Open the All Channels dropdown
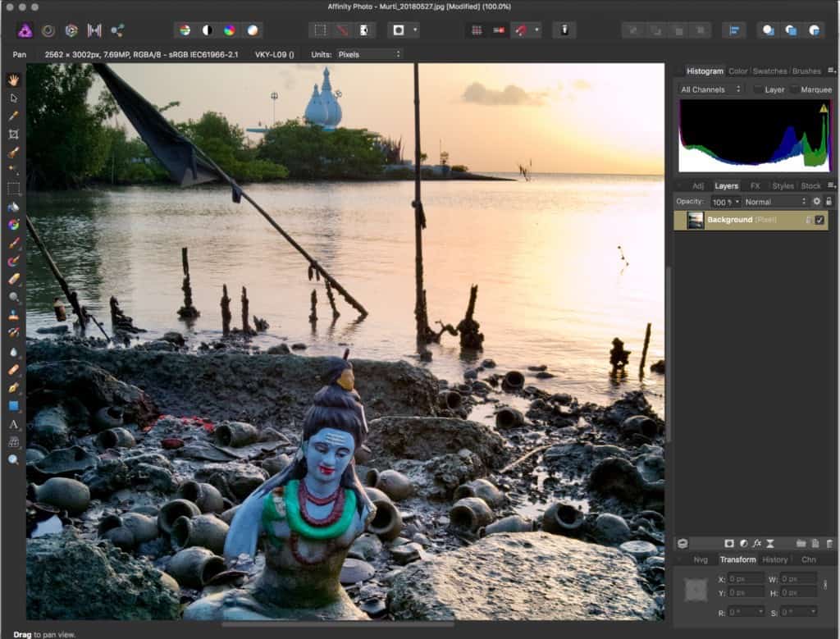 (710, 89)
